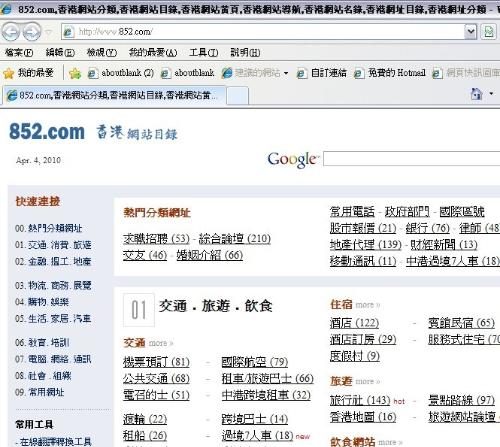The width and height of the screenshot is (500, 447).
Task: Open the Favorites star button
Action: 28,73
